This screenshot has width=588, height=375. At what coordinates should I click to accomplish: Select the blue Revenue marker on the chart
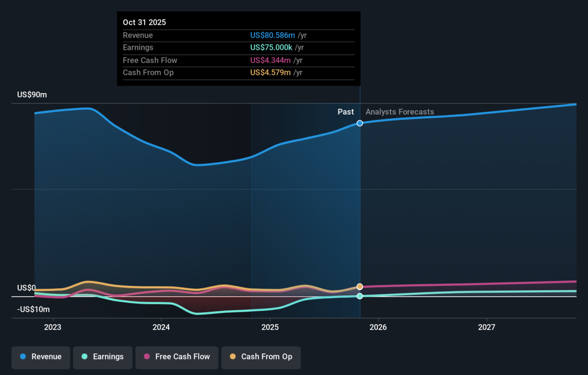click(x=360, y=123)
